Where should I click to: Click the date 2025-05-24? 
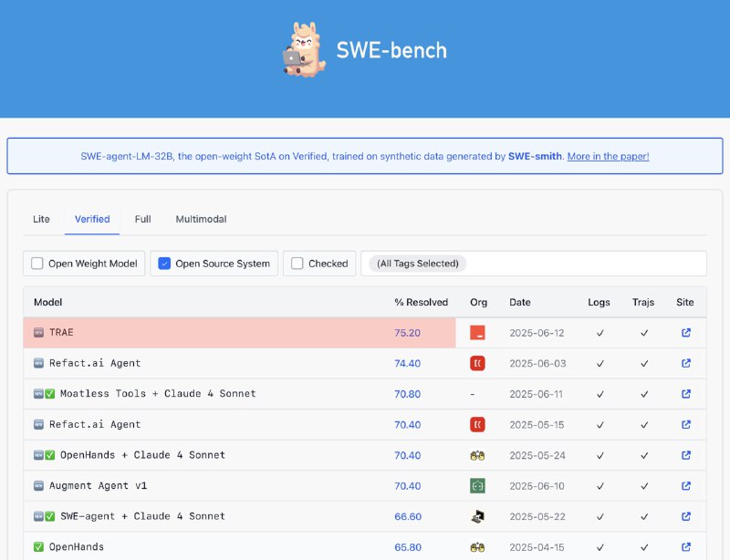[x=537, y=456]
